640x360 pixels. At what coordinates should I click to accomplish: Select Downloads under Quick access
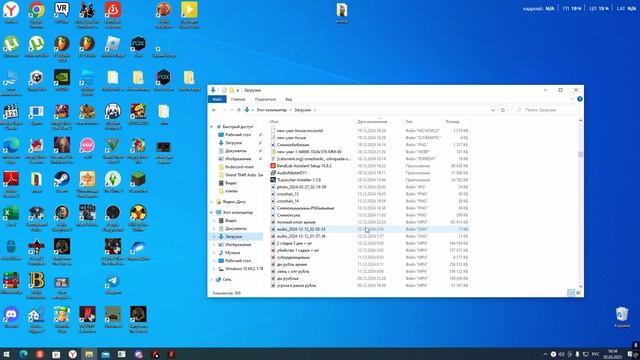pyautogui.click(x=233, y=143)
